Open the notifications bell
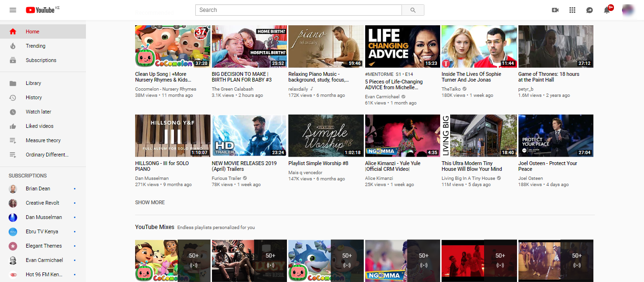 pyautogui.click(x=607, y=10)
